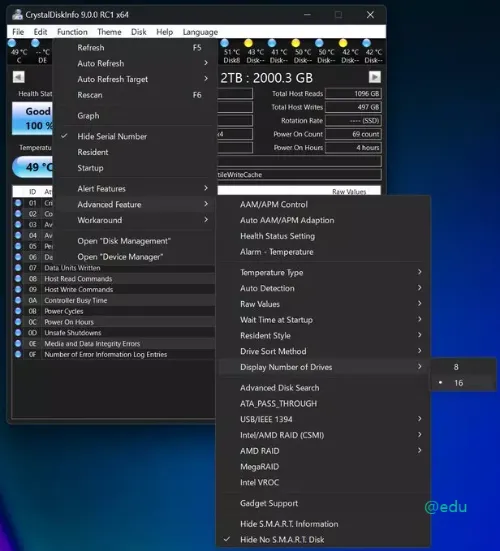Open the Edit menu
Viewport: 500px width, 551px height.
[40, 32]
